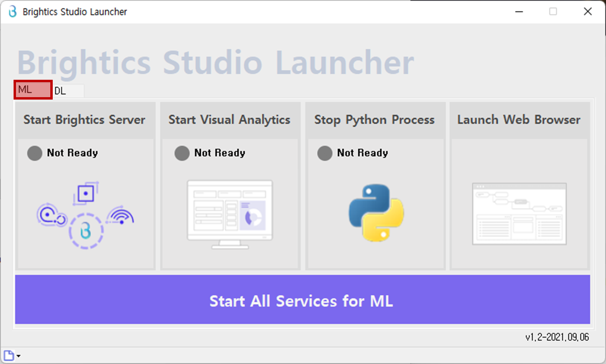The width and height of the screenshot is (606, 364).
Task: Click the Brightics logo in title bar
Action: point(13,12)
